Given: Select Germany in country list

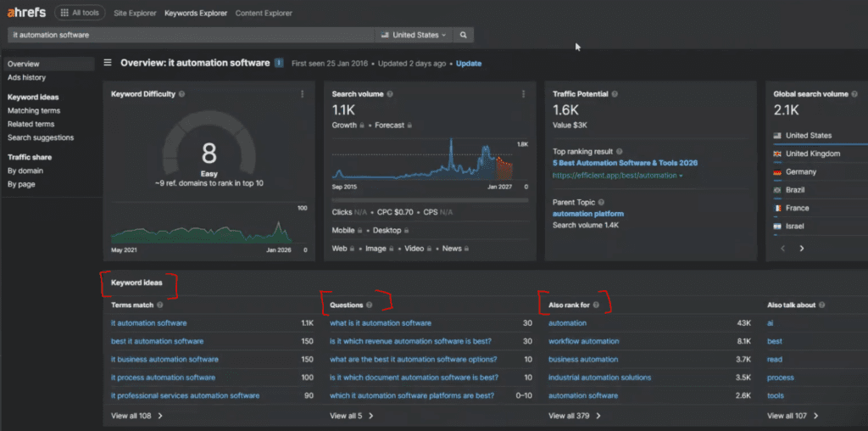Looking at the screenshot, I should [800, 171].
